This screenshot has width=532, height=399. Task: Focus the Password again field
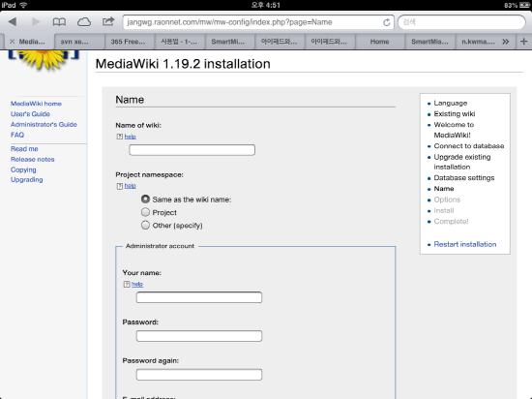[x=199, y=375]
